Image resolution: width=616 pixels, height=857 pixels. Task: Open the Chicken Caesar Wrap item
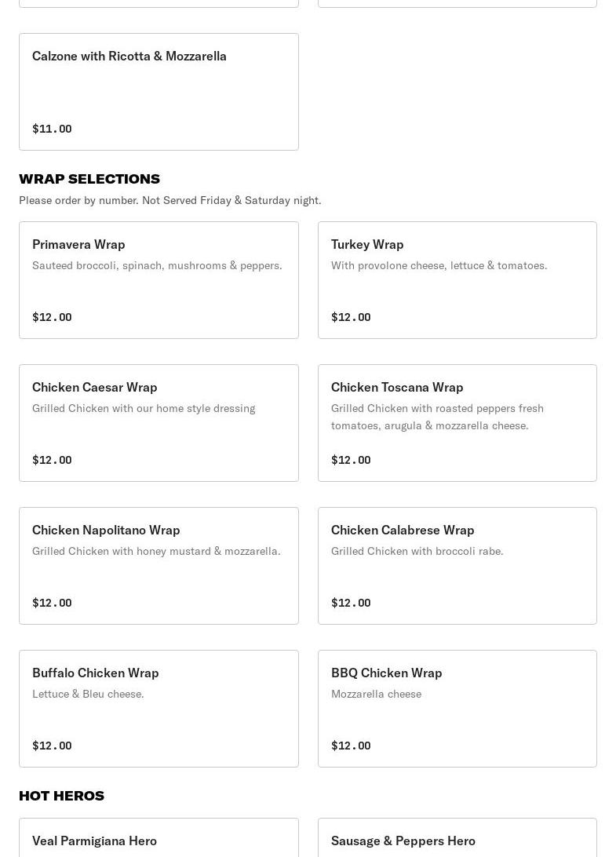159,423
